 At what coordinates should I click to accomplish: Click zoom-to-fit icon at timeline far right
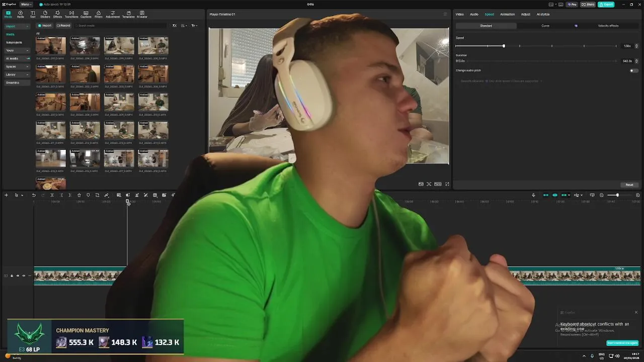[x=637, y=195]
